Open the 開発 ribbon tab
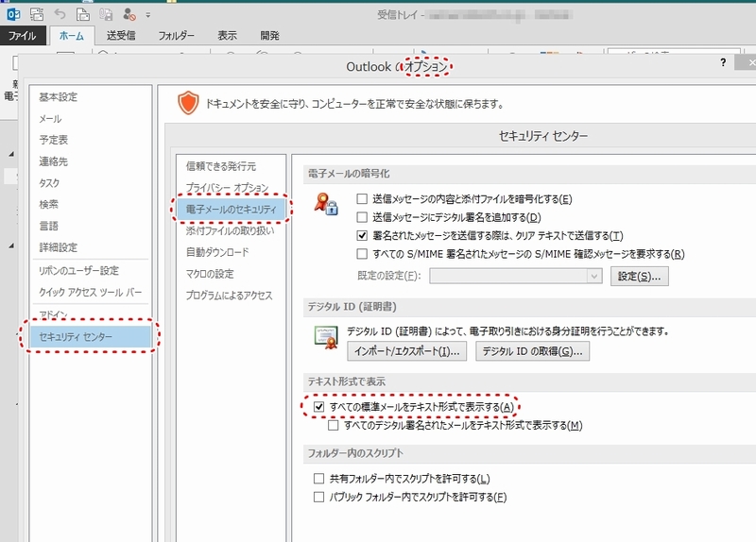 [x=269, y=36]
